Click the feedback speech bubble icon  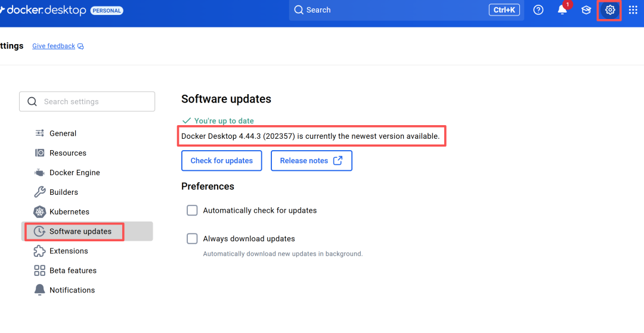pyautogui.click(x=80, y=46)
